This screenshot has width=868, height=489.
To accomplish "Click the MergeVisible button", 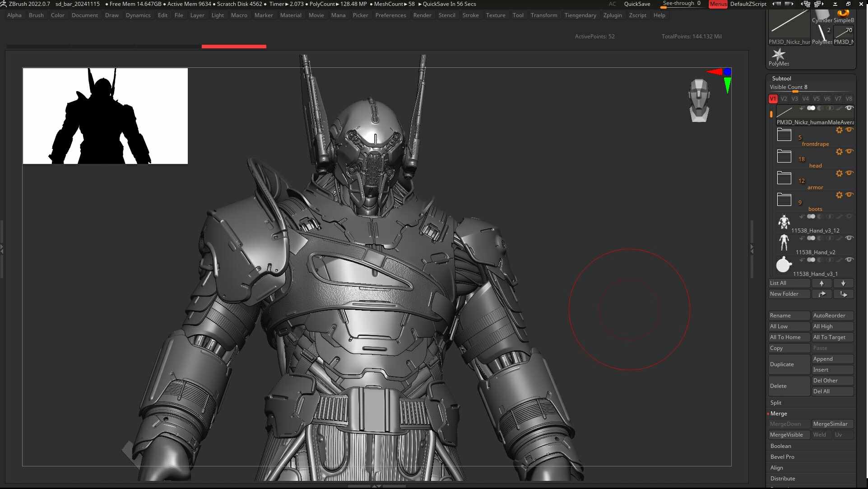I will (x=786, y=435).
